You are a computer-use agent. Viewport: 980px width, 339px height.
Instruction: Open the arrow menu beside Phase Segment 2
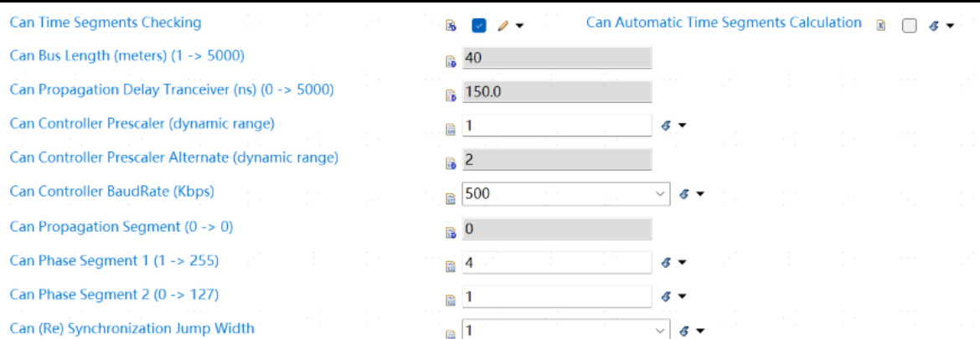point(682,296)
